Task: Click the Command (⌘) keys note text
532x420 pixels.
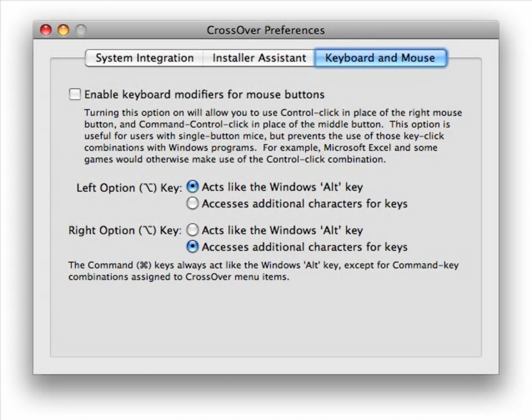Action: [263, 271]
